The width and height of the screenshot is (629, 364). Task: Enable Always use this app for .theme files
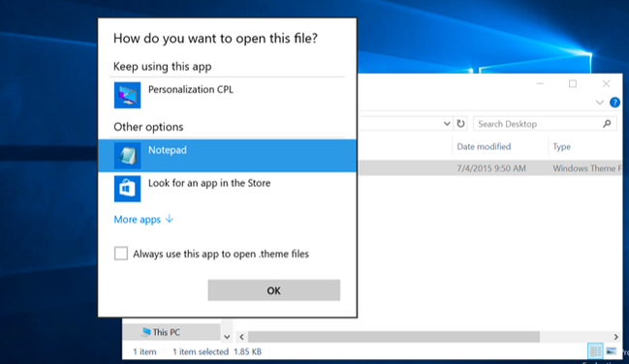click(x=121, y=254)
